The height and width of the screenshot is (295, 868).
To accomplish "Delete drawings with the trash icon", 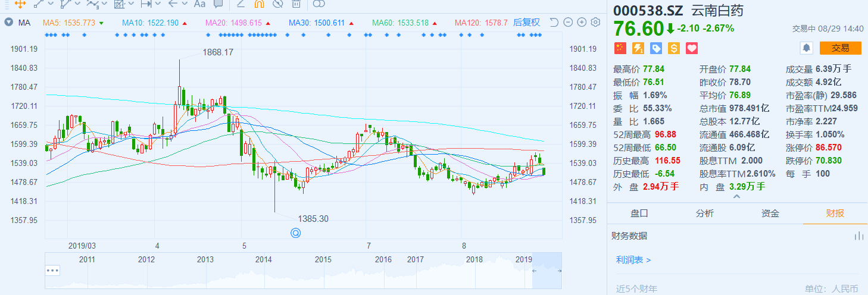I will (296, 4).
